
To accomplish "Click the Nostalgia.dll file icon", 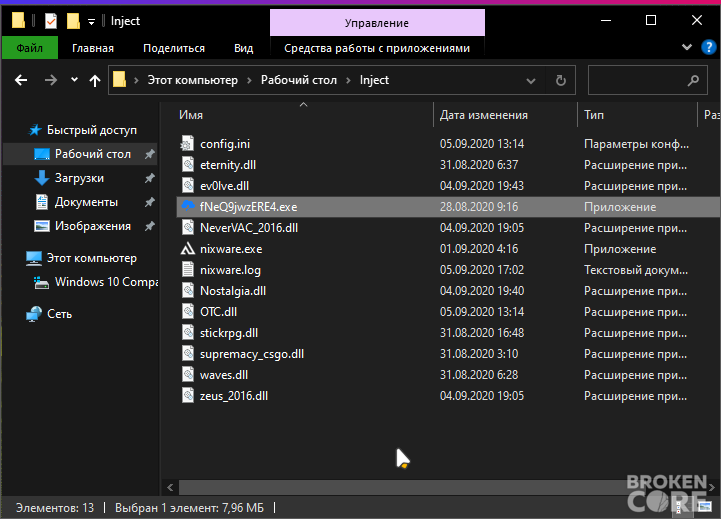I will (188, 291).
